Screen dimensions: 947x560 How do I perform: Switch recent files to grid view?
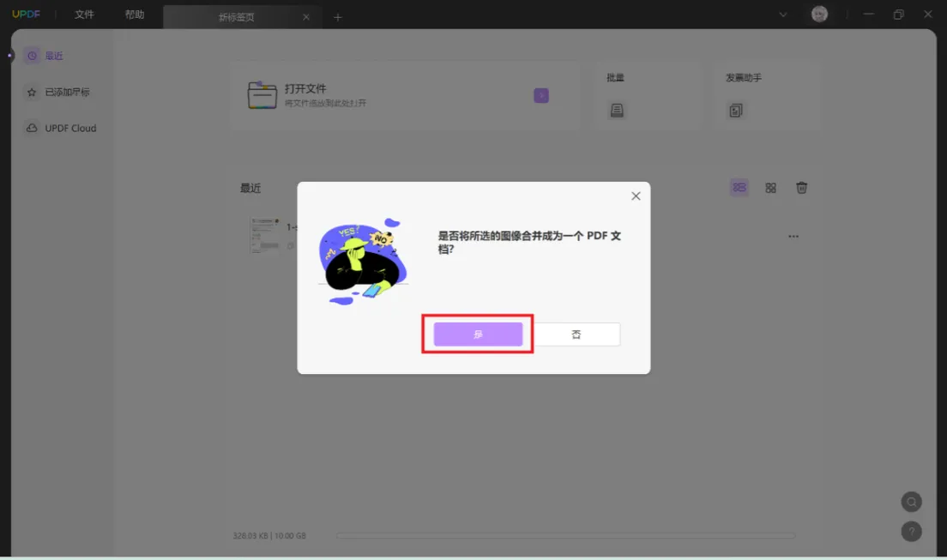[x=770, y=188]
